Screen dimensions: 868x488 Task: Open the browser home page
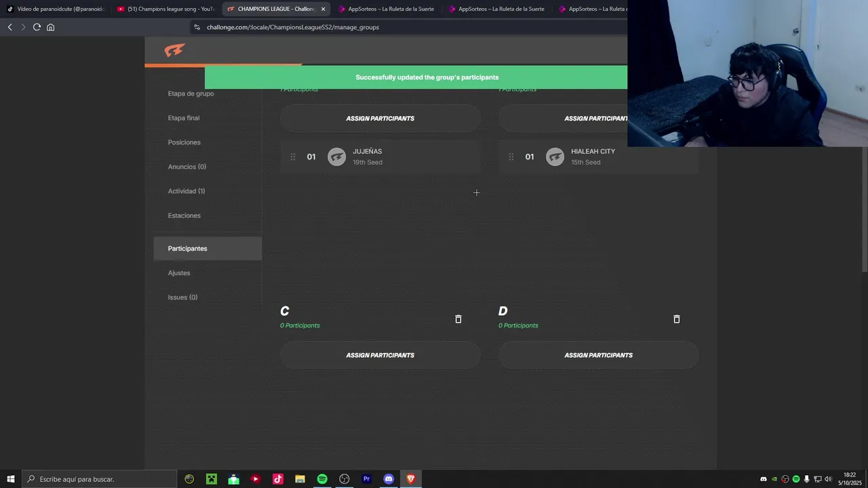50,27
